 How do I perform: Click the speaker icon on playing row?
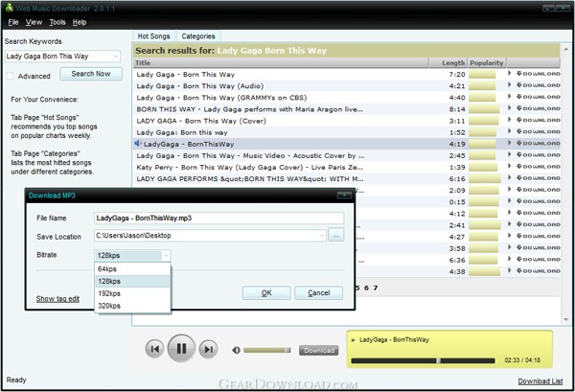[138, 144]
